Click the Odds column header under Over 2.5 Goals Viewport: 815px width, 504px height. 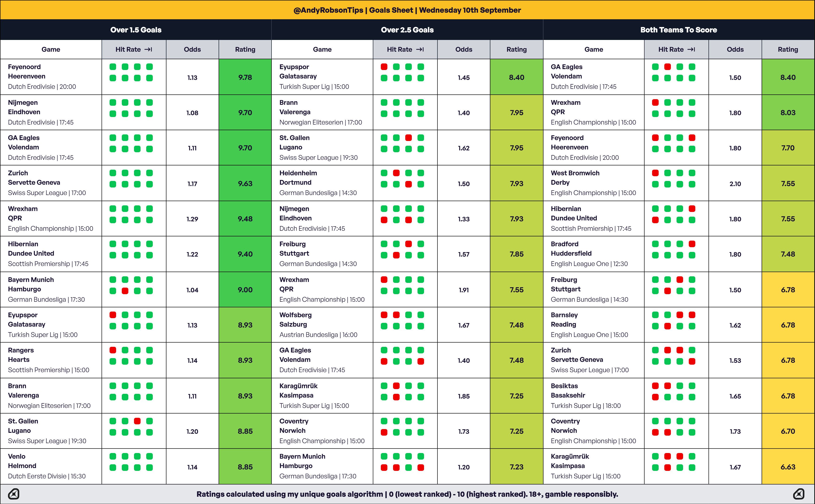point(464,49)
